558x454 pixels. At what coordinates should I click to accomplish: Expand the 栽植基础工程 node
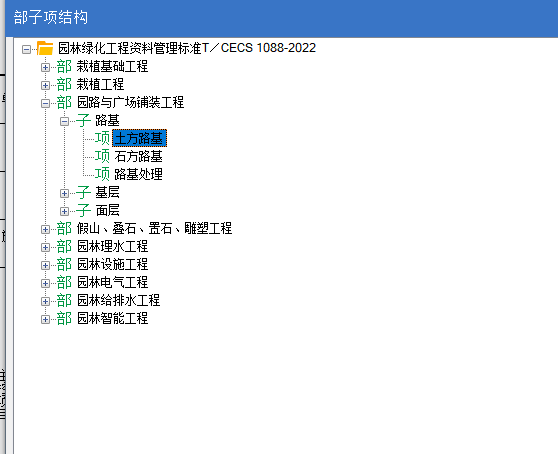45,67
